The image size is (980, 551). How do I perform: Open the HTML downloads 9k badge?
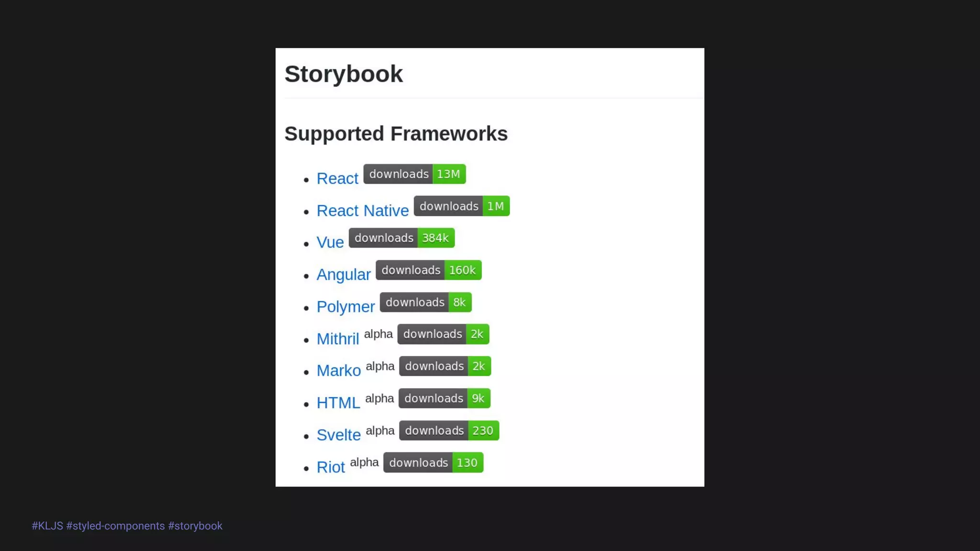[x=444, y=398]
